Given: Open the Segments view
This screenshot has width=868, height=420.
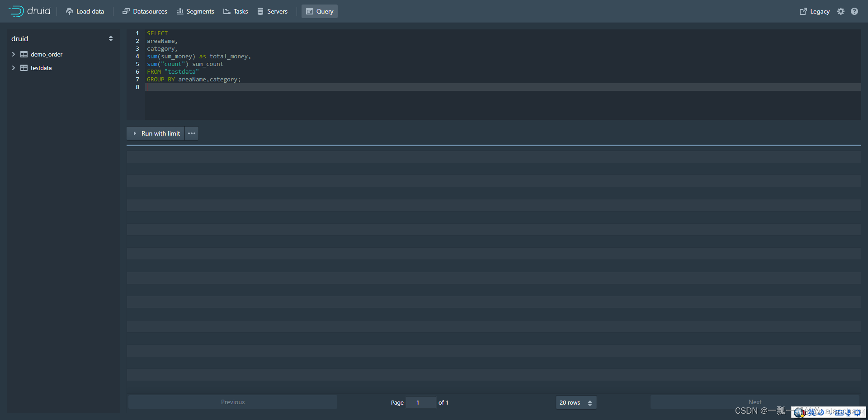Looking at the screenshot, I should (x=195, y=11).
